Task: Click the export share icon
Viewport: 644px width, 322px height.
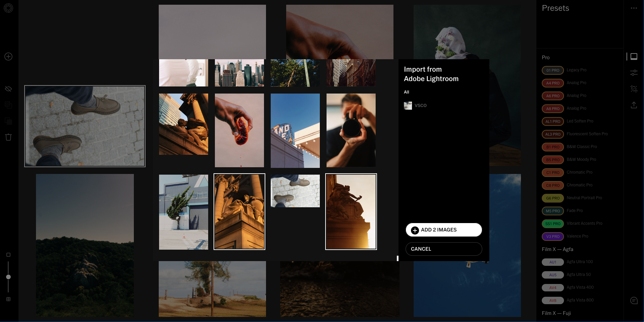Action: click(x=634, y=105)
